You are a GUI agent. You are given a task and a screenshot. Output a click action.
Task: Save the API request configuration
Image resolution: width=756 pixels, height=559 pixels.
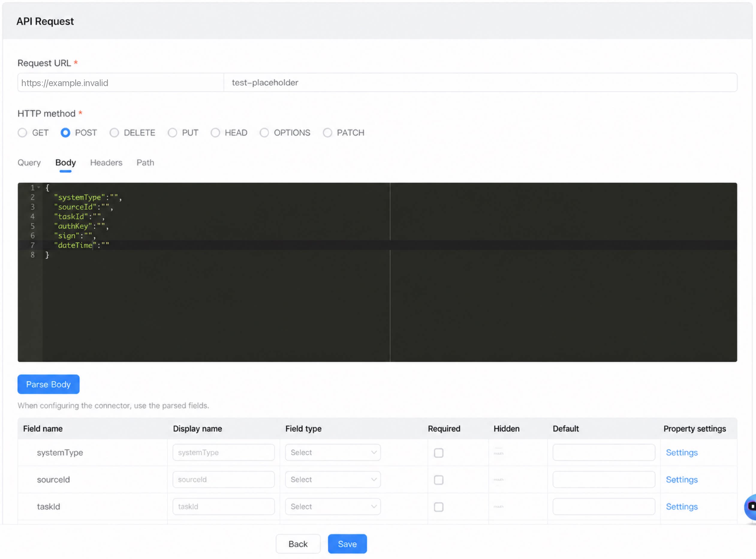tap(347, 544)
